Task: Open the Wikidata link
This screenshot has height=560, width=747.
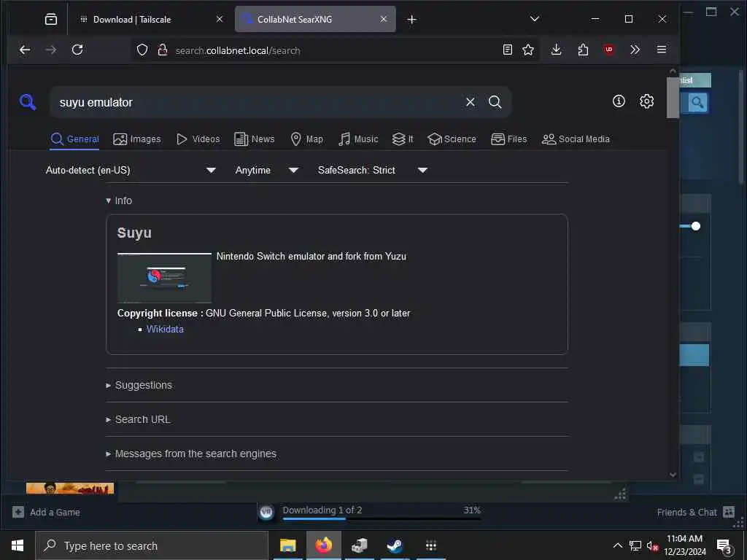Action: tap(165, 329)
